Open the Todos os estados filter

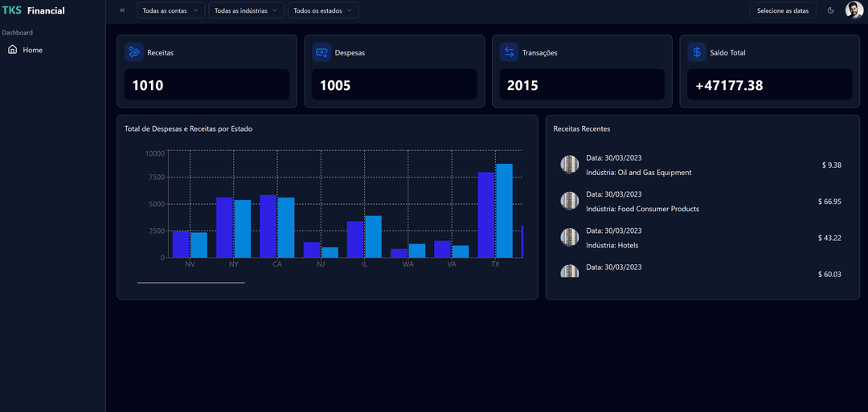pos(323,10)
